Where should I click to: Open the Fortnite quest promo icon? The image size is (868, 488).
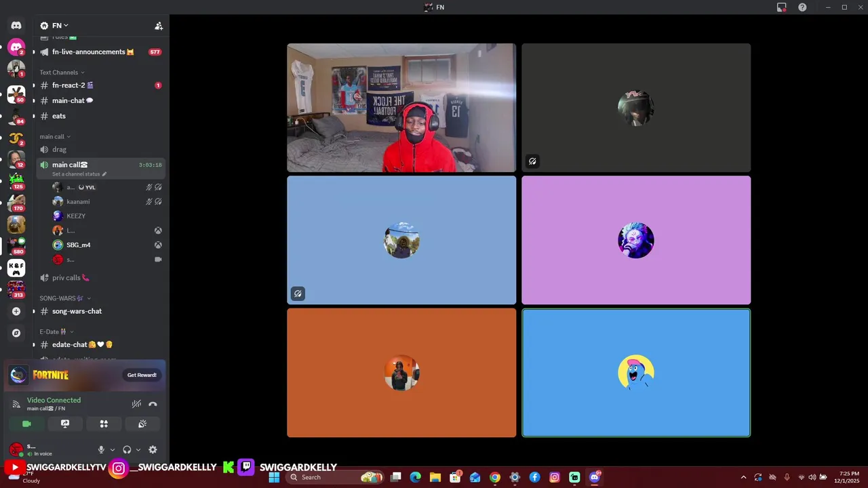click(19, 375)
